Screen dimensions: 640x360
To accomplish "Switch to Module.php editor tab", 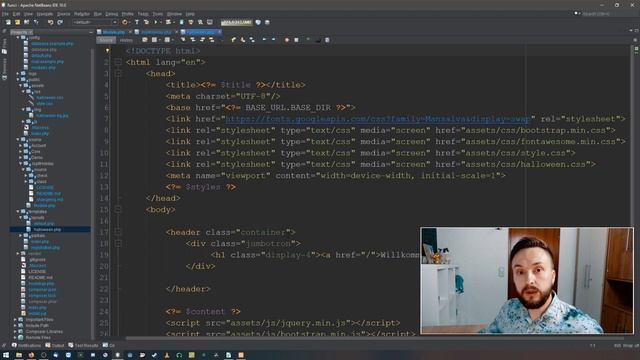I will point(113,32).
